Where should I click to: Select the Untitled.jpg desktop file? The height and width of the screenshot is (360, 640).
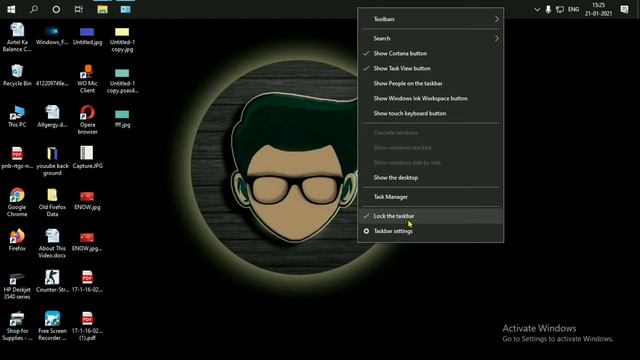click(x=87, y=35)
